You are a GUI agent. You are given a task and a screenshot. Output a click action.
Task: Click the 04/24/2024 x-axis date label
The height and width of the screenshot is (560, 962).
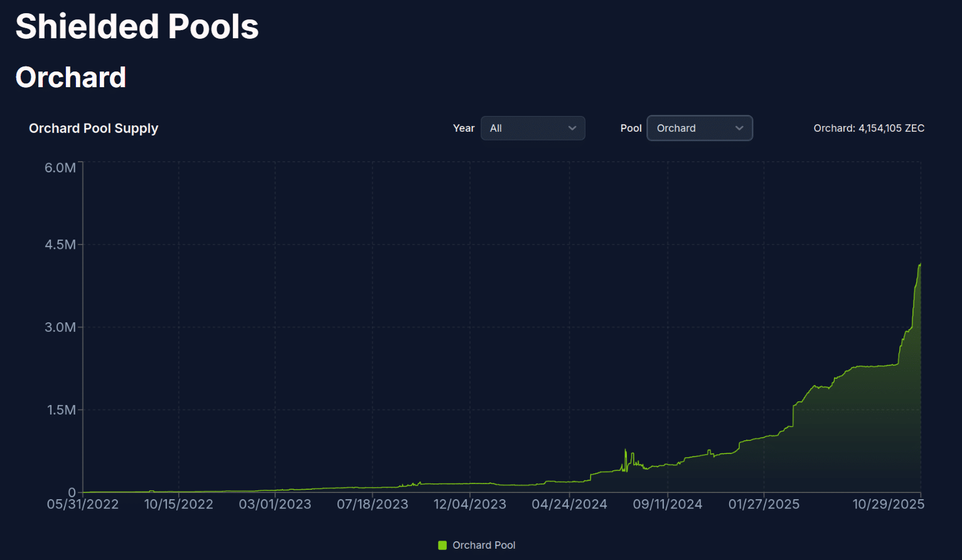569,504
